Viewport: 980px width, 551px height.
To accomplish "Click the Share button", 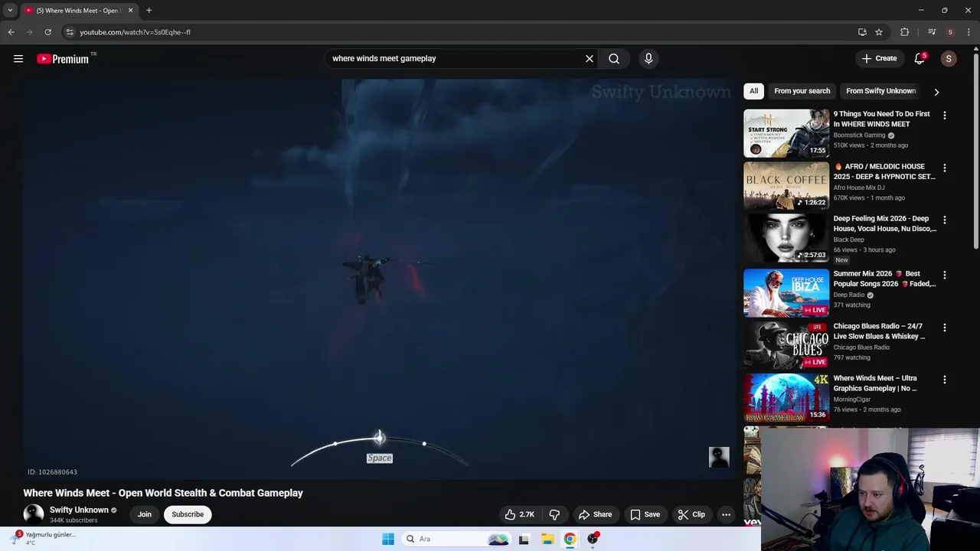I will point(595,514).
